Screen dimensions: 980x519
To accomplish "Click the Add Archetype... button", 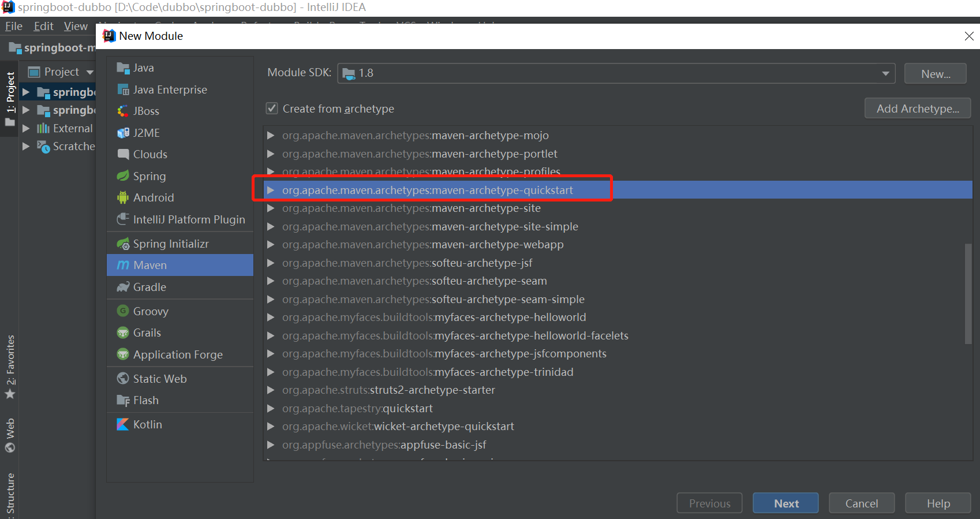I will tap(918, 109).
